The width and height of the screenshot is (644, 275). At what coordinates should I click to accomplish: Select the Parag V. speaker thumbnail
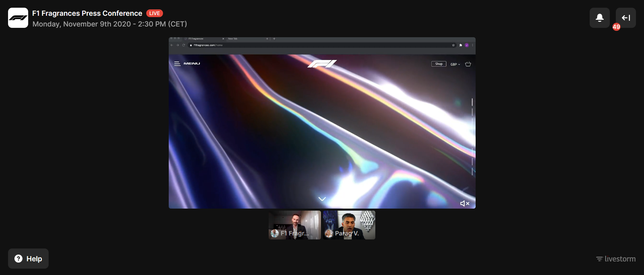(349, 225)
